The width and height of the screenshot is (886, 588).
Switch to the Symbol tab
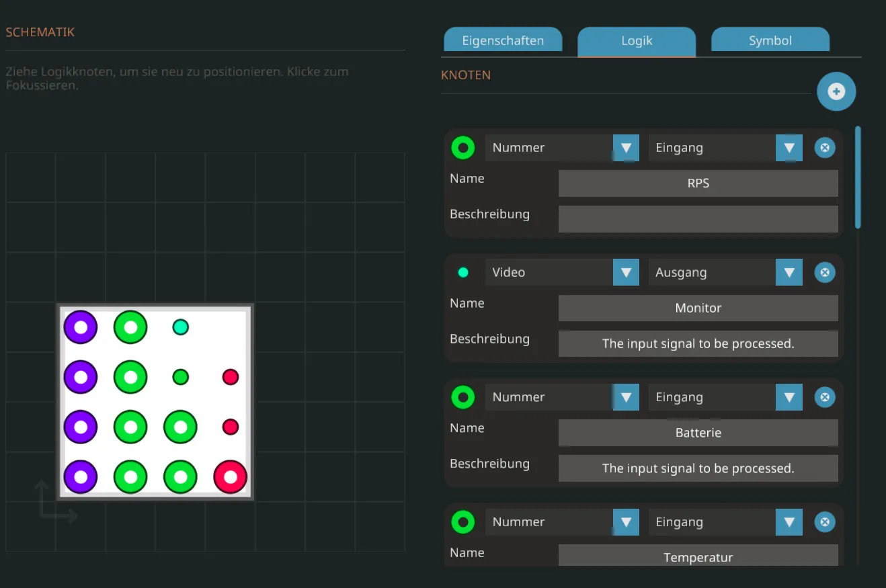click(770, 40)
